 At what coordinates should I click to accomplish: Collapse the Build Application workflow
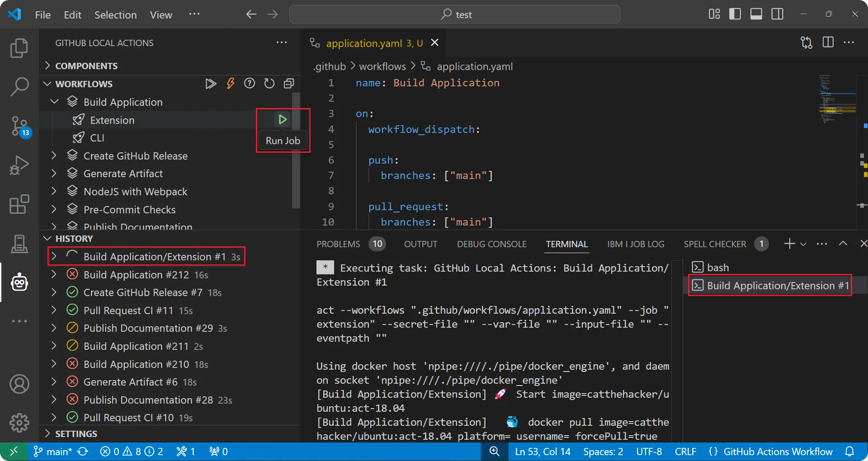pos(54,102)
